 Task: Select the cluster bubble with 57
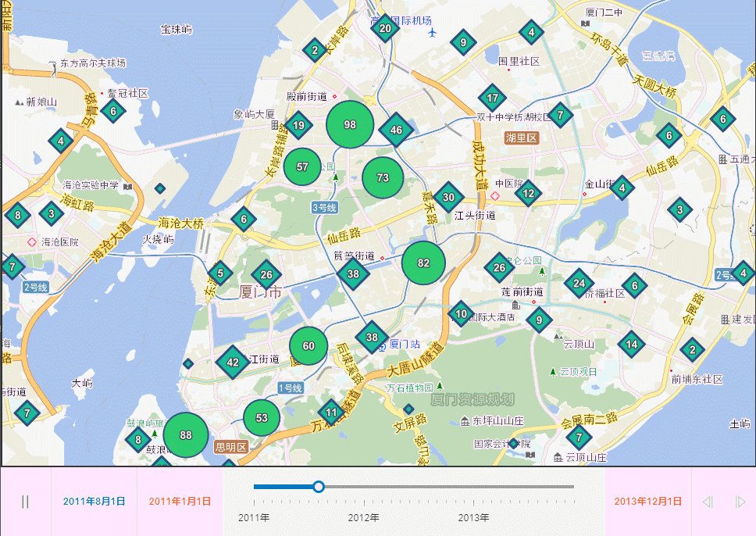click(x=303, y=166)
